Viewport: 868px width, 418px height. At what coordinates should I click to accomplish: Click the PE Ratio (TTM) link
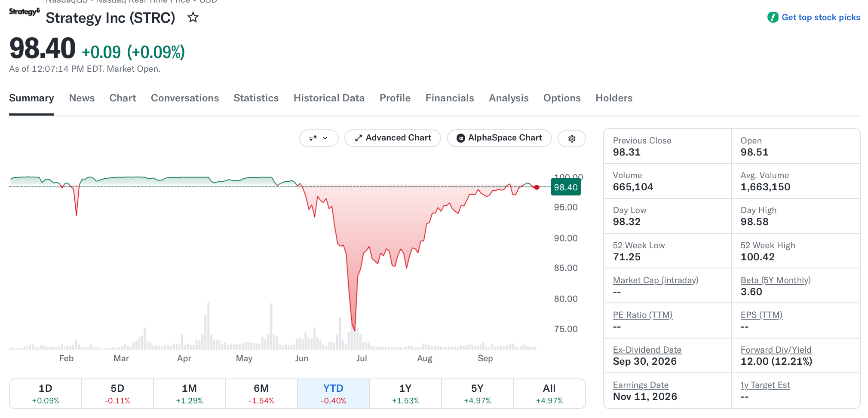click(x=643, y=315)
